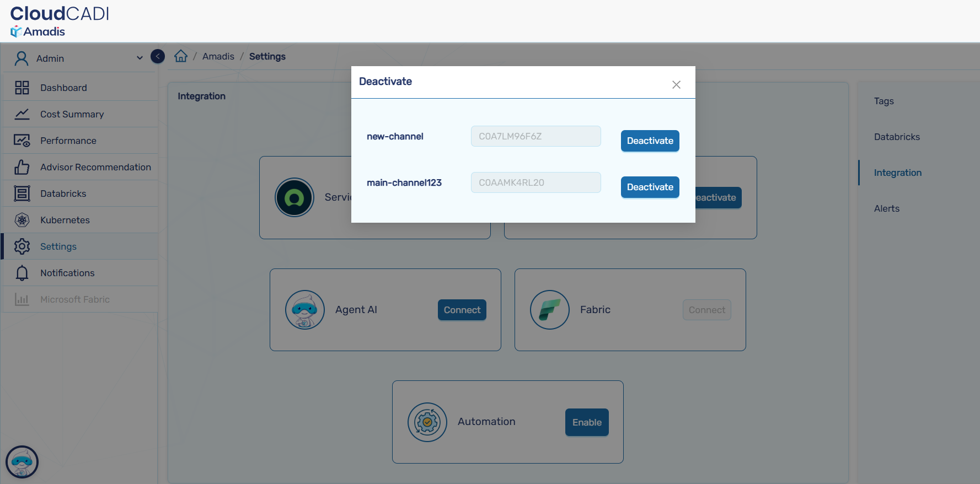Close the Deactivate dialog
This screenshot has width=980, height=484.
point(676,84)
